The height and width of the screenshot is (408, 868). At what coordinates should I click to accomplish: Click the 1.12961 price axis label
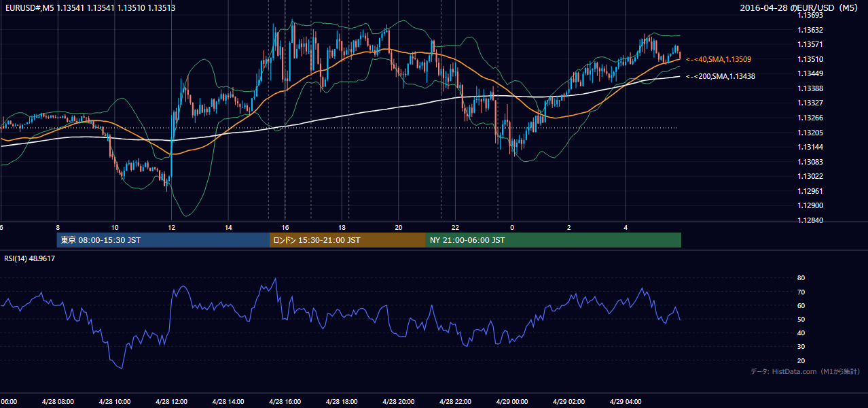811,191
